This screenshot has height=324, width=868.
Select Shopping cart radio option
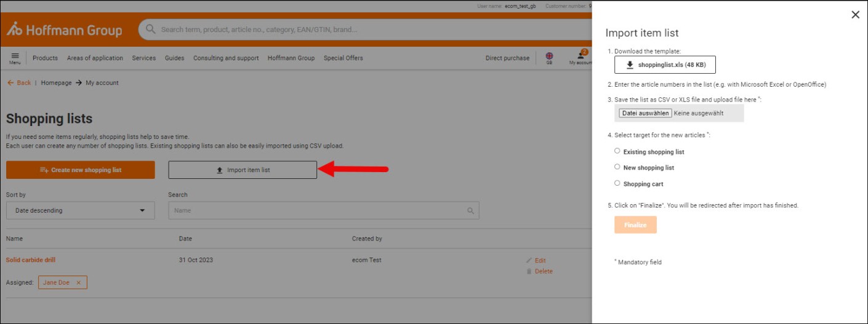pos(617,183)
